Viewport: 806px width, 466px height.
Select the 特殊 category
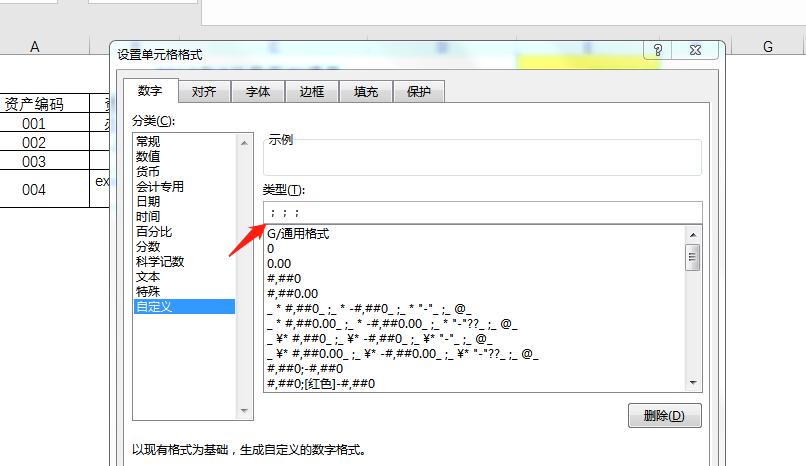pyautogui.click(x=185, y=291)
